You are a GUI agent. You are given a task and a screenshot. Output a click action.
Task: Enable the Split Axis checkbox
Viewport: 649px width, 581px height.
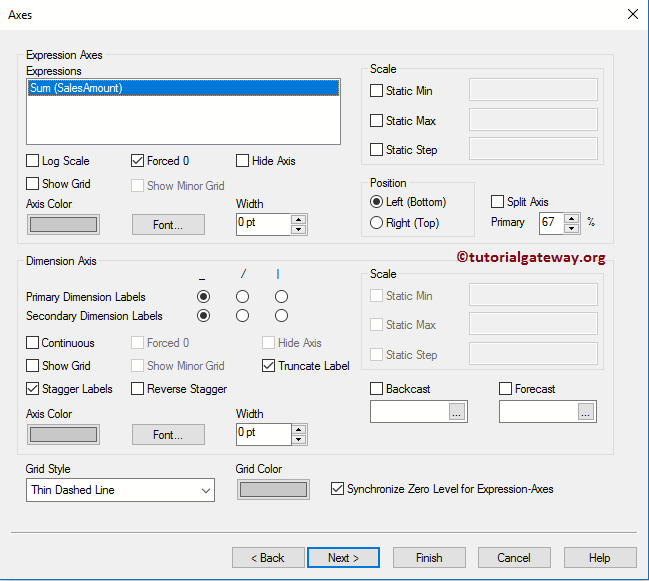tap(497, 202)
